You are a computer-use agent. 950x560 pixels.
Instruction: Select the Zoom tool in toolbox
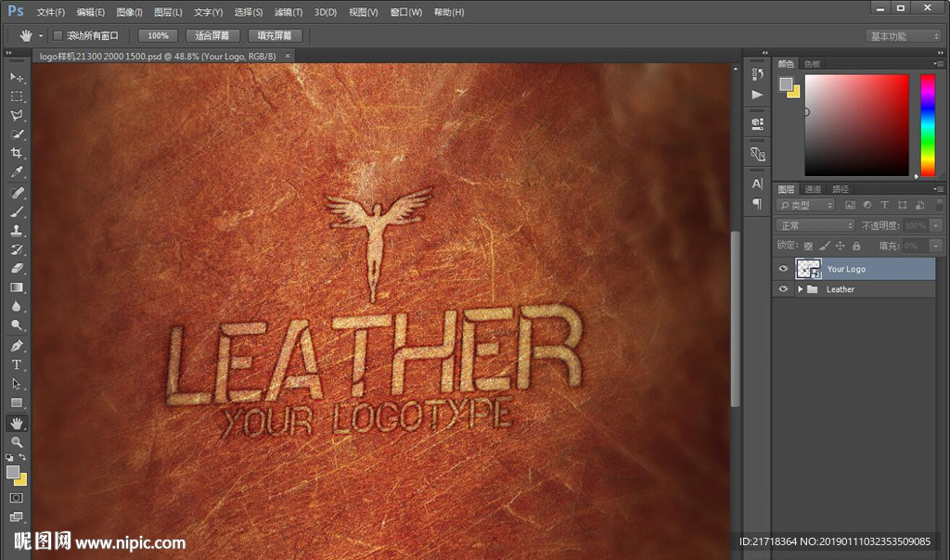click(x=17, y=442)
